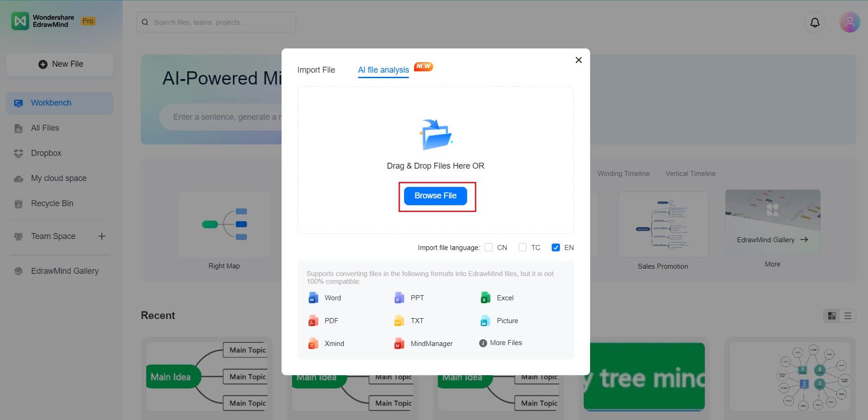Switch Recent files to grid view
This screenshot has width=868, height=420.
(832, 316)
